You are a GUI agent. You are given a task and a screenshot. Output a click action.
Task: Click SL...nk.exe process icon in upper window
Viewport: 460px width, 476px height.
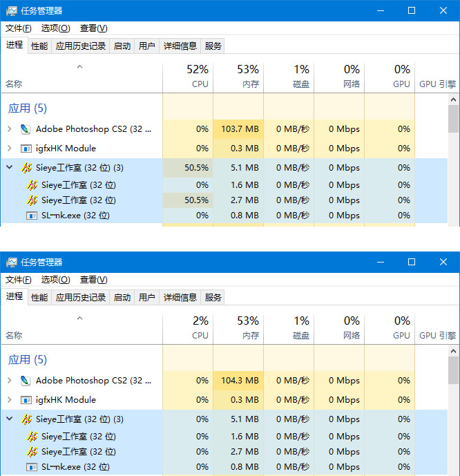(32, 216)
